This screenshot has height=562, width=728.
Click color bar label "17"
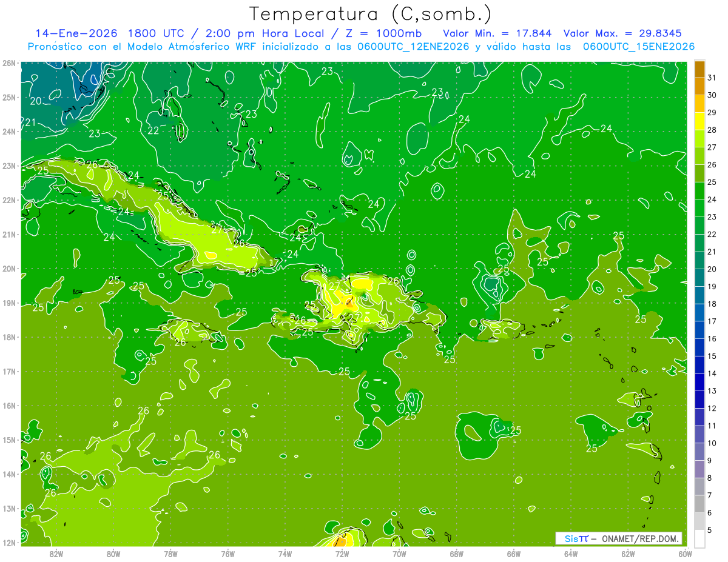pos(712,321)
